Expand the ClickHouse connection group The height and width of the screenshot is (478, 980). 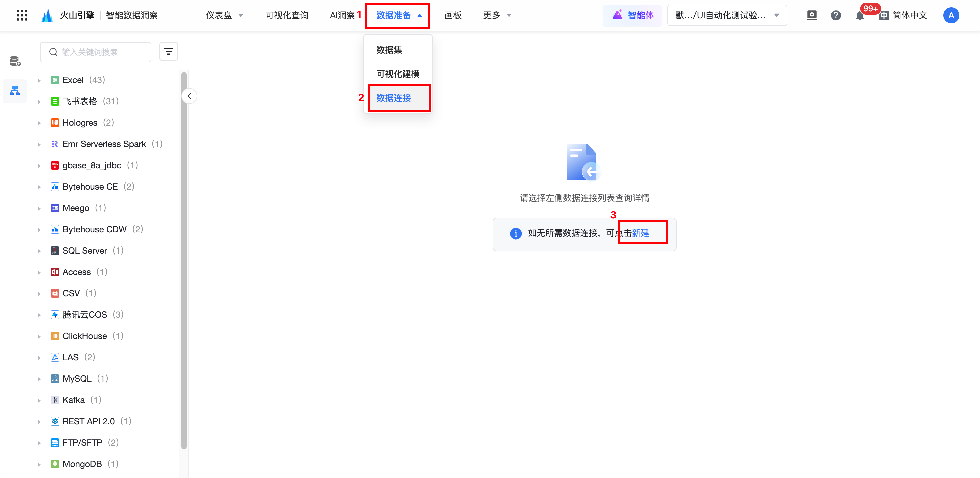[x=39, y=336]
